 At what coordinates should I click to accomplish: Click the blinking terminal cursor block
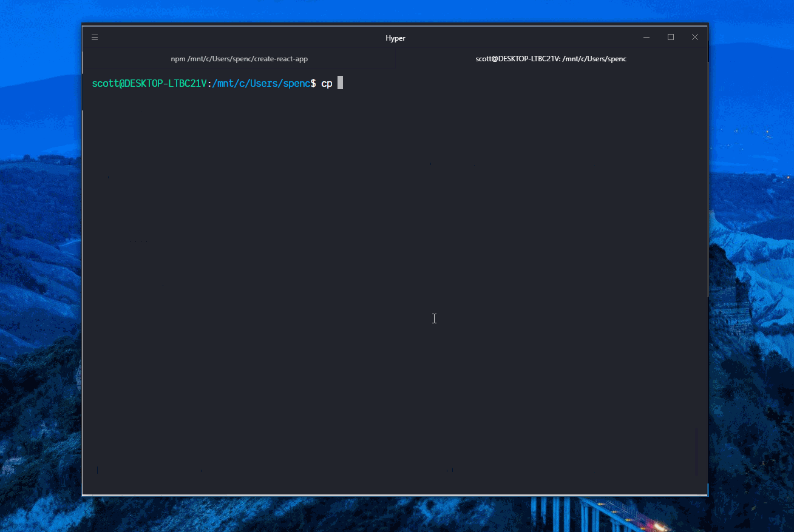pyautogui.click(x=340, y=83)
